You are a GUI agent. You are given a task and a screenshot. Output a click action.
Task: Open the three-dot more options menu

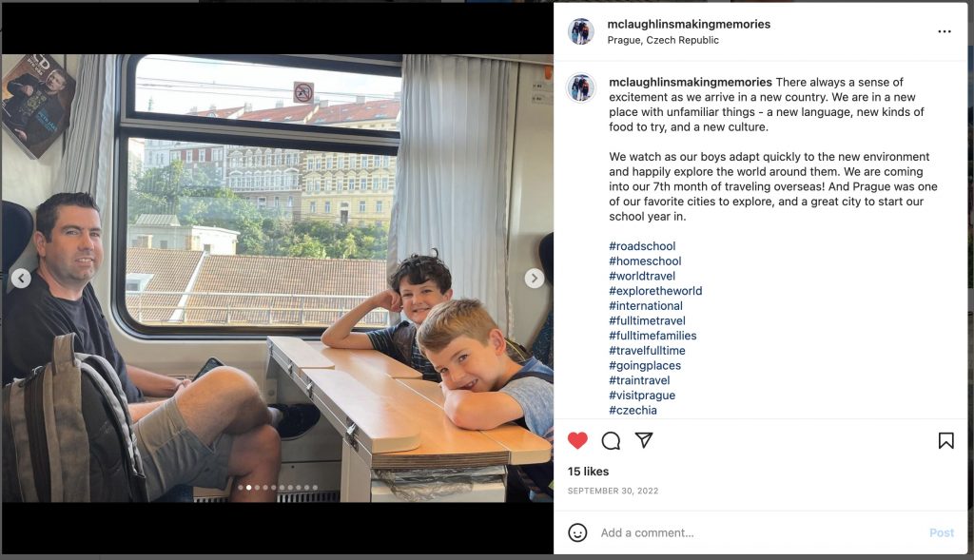point(945,31)
